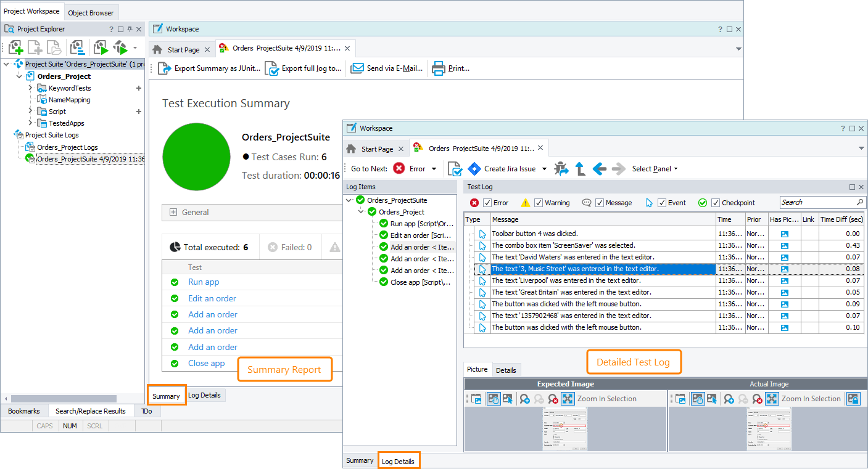
Task: Switch to the Details tab beside Picture
Action: [506, 370]
